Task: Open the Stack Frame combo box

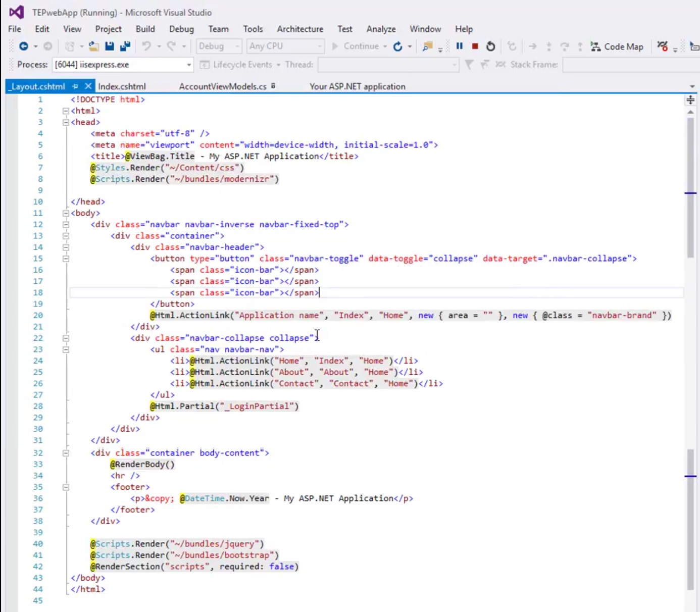Action: point(631,65)
